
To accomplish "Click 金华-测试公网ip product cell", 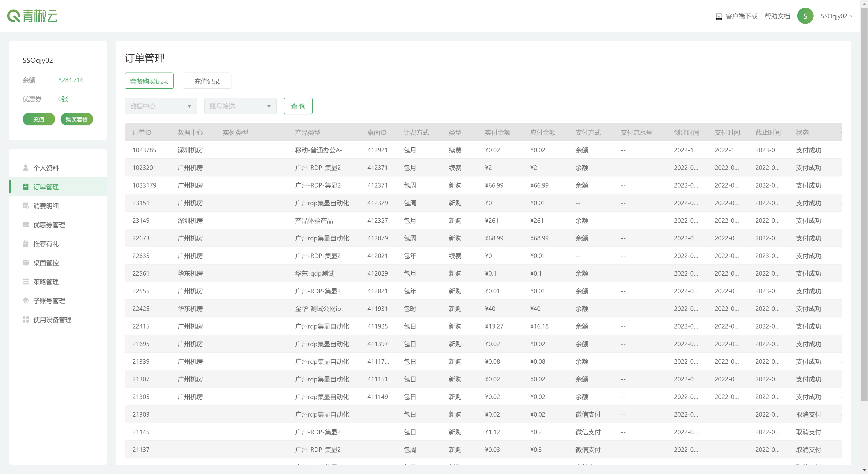I will 318,309.
